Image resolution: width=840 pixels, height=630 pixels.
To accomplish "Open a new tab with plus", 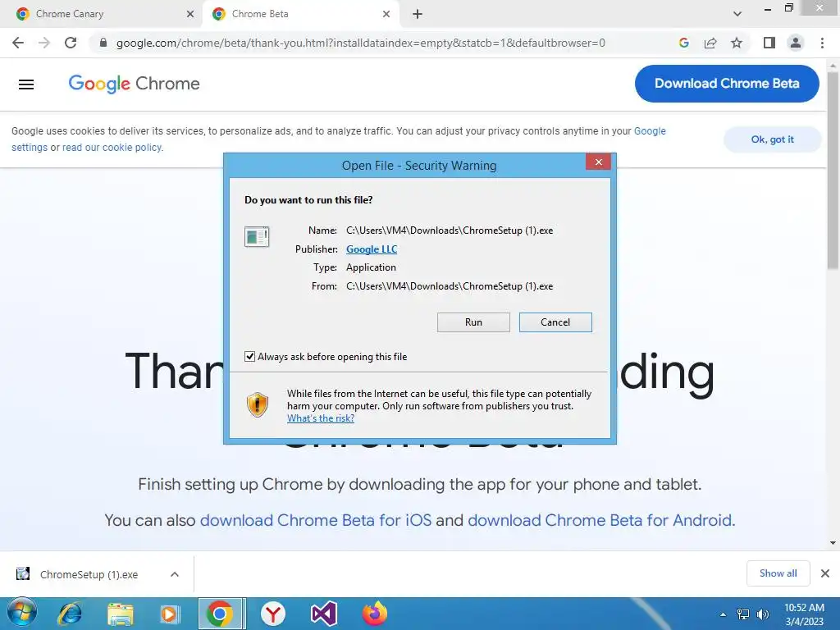I will pyautogui.click(x=418, y=15).
